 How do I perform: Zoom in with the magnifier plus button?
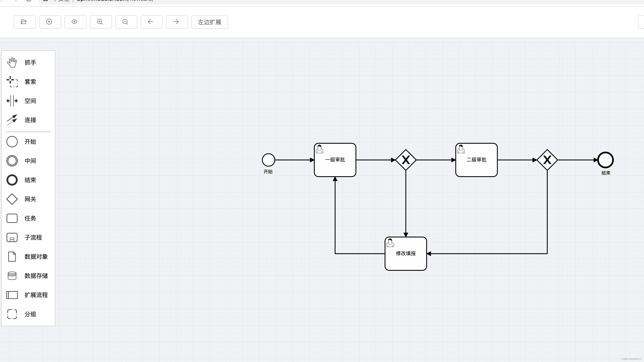click(101, 22)
